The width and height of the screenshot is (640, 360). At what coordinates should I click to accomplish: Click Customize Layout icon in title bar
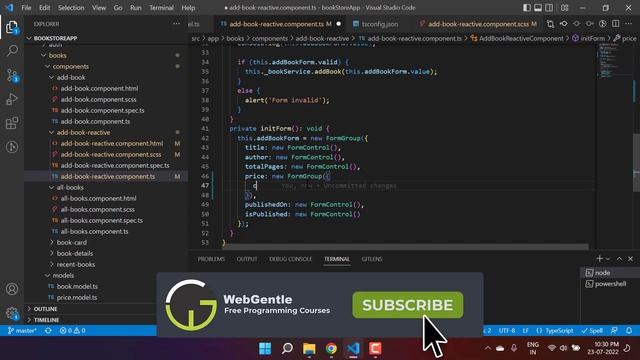[x=564, y=8]
